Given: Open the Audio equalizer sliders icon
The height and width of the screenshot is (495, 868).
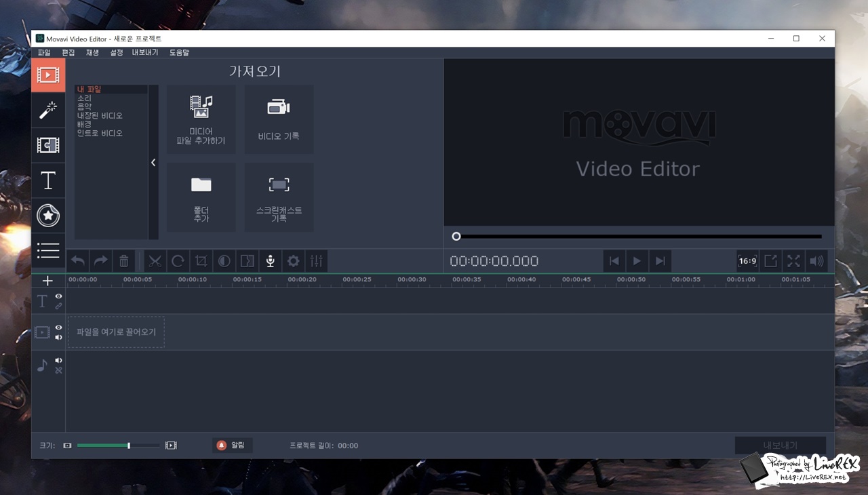Looking at the screenshot, I should tap(317, 261).
